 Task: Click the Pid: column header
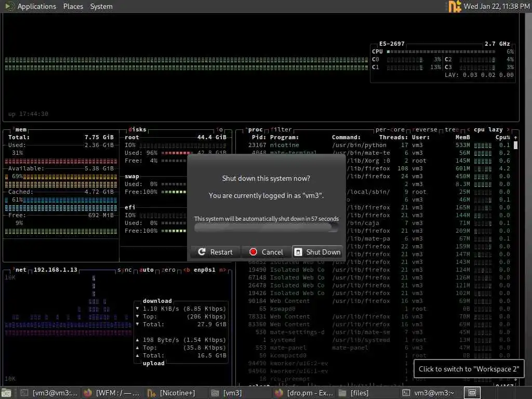[x=259, y=137]
